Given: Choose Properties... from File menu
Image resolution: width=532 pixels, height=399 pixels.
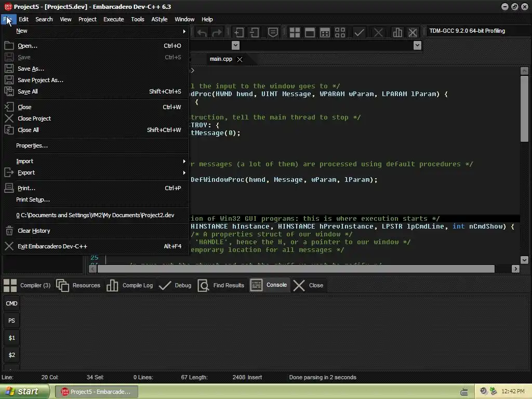Looking at the screenshot, I should click(96, 145).
